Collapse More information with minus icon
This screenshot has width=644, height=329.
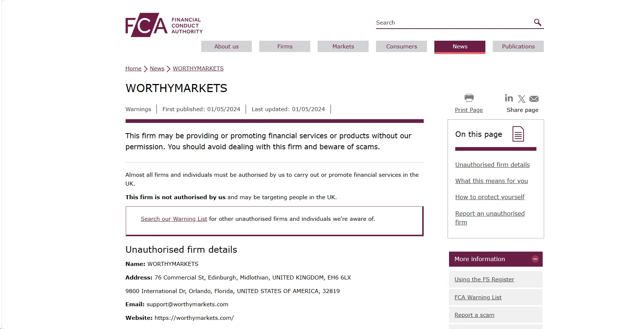pyautogui.click(x=535, y=259)
